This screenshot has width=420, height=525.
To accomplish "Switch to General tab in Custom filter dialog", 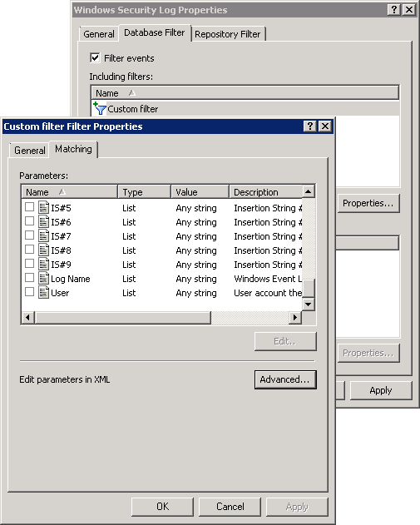I will tap(29, 151).
